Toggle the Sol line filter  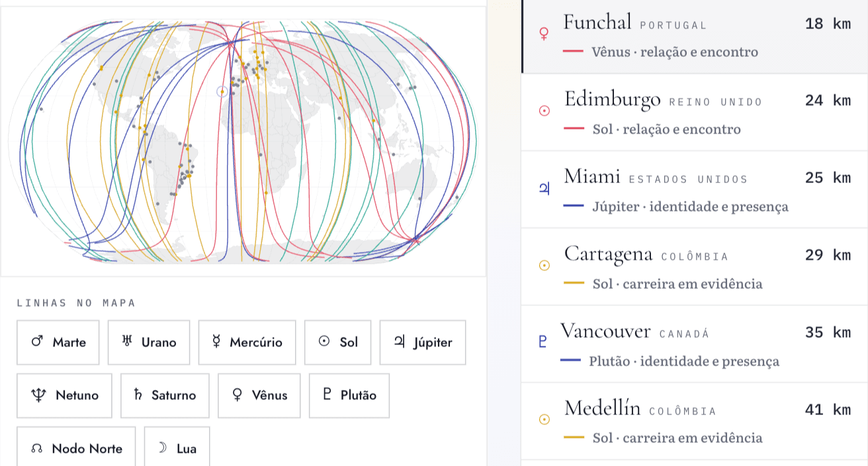(338, 342)
